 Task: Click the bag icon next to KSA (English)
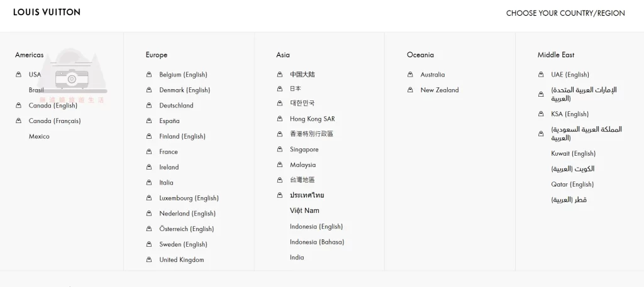pos(541,114)
